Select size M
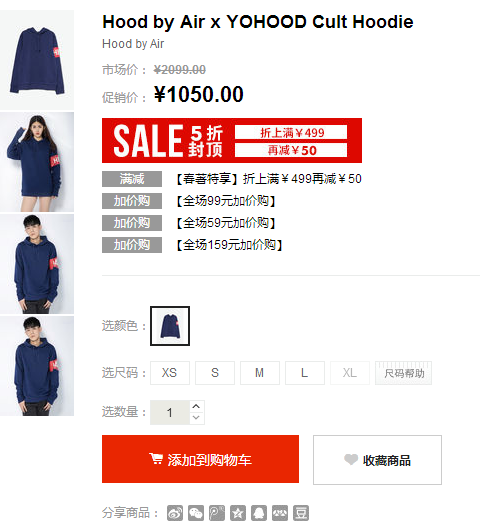 (x=260, y=373)
